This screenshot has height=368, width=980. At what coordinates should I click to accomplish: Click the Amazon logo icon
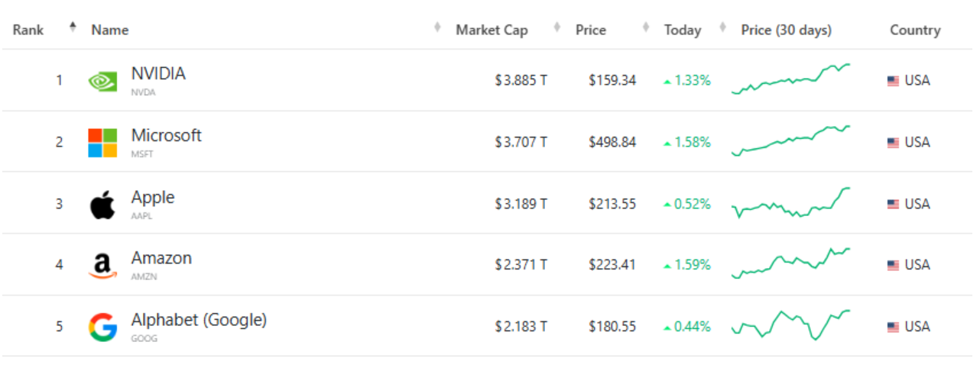click(102, 266)
